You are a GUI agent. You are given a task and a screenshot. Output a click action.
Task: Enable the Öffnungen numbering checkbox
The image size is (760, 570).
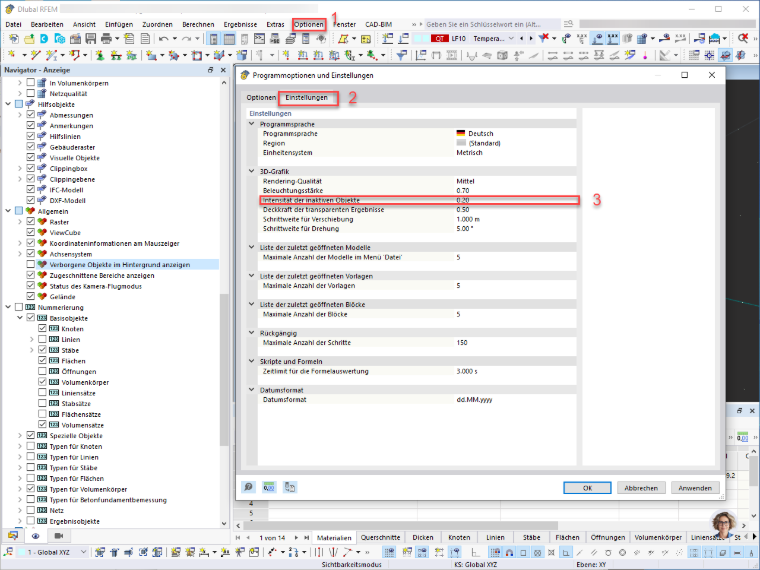[42, 371]
